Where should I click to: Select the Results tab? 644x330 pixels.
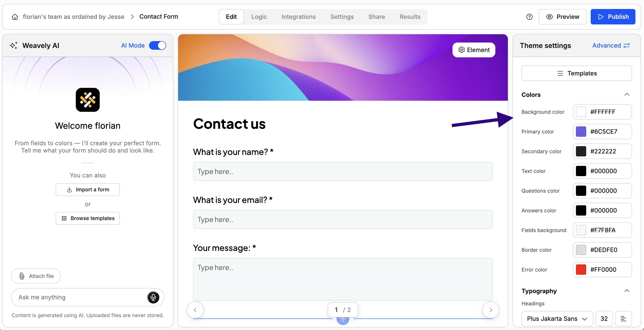410,16
